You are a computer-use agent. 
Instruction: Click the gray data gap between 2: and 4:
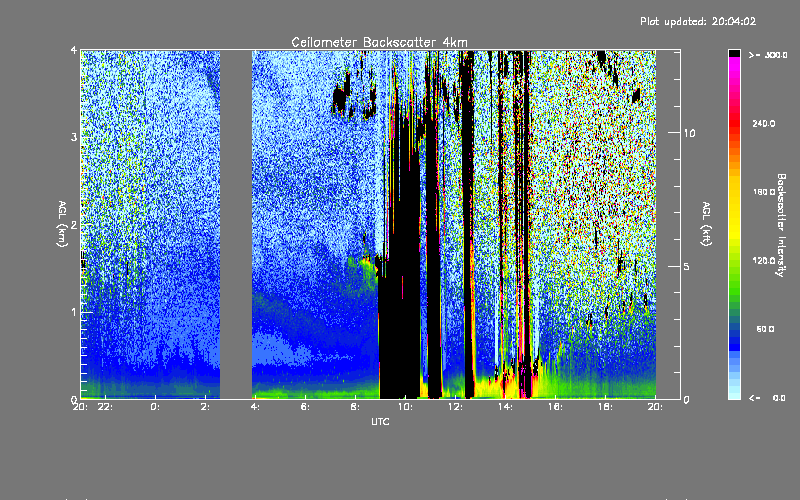[236, 224]
